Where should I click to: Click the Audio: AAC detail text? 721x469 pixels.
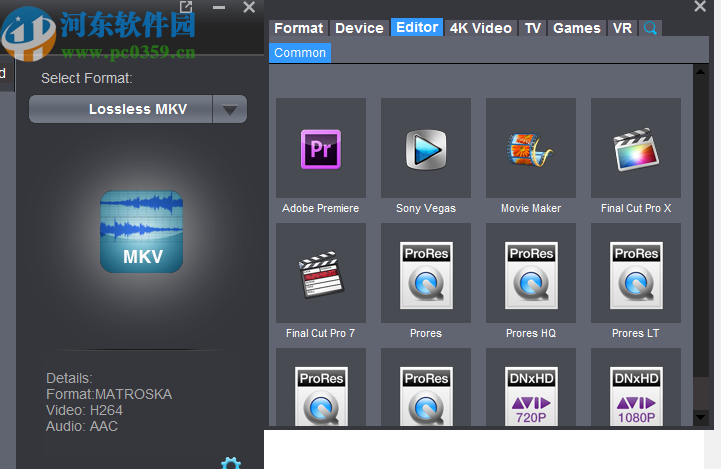(82, 426)
